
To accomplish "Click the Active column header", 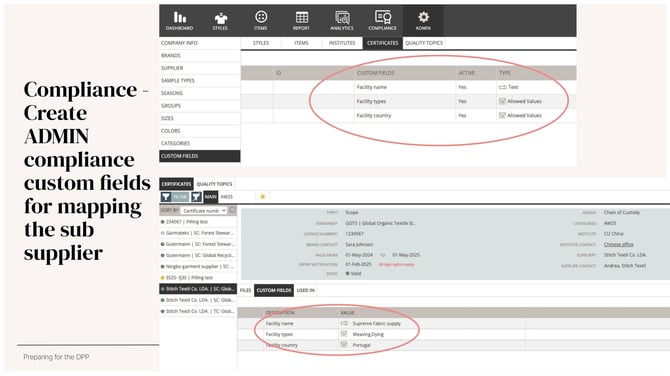I will coord(466,73).
